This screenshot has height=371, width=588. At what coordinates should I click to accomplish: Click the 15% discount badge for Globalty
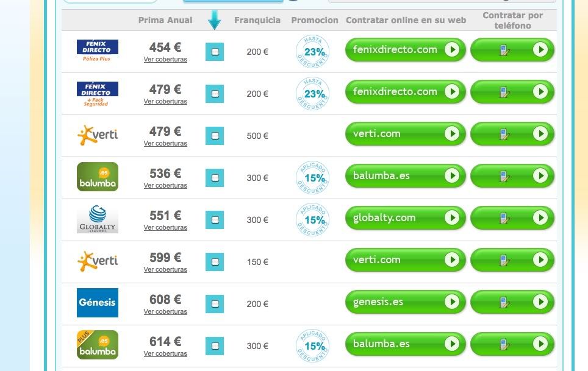tap(312, 220)
